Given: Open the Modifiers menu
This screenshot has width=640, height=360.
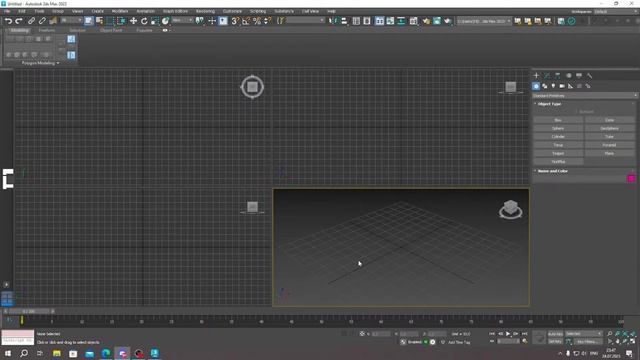Looking at the screenshot, I should (120, 11).
